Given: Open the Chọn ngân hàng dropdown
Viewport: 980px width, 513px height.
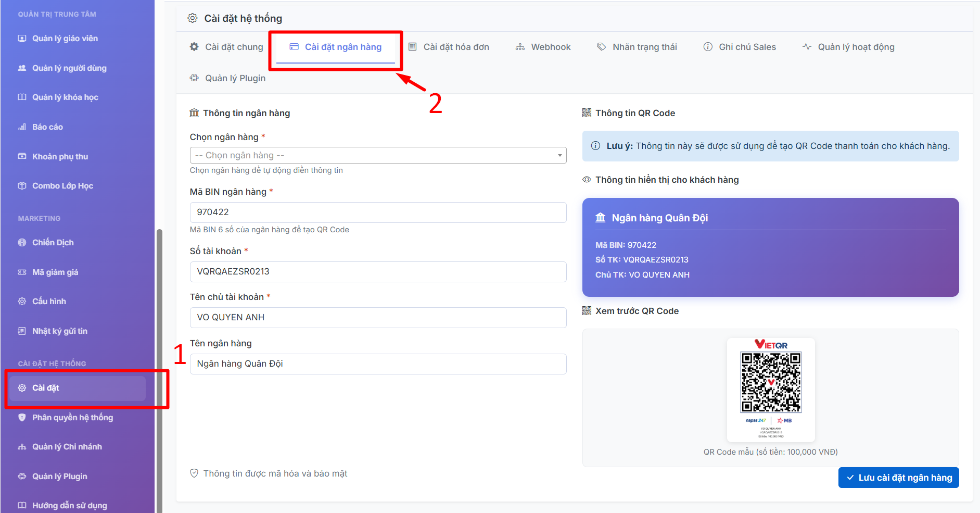Looking at the screenshot, I should [x=378, y=155].
